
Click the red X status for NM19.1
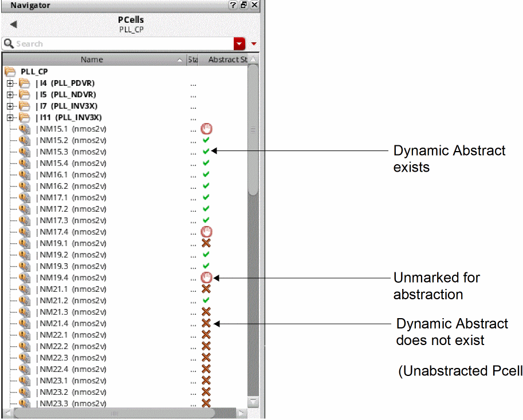[206, 243]
